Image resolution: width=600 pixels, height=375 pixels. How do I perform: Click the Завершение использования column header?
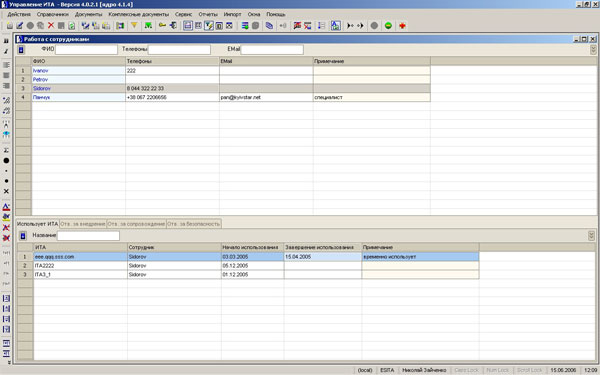[x=323, y=248]
